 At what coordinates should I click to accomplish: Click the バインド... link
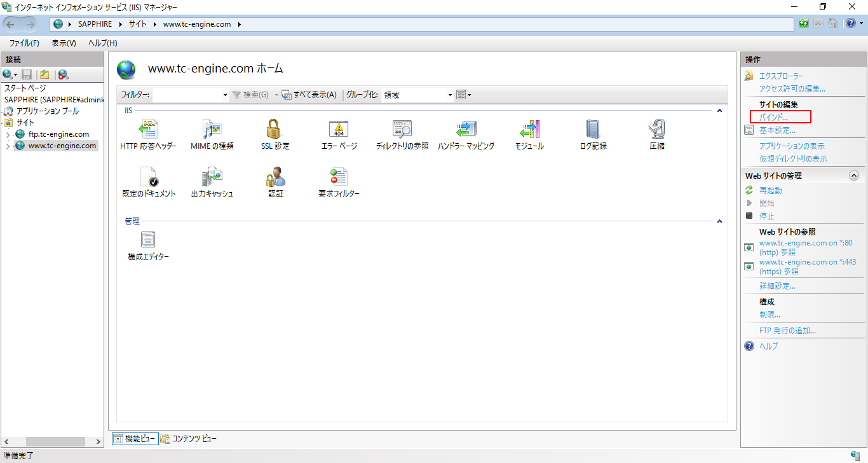tap(773, 117)
